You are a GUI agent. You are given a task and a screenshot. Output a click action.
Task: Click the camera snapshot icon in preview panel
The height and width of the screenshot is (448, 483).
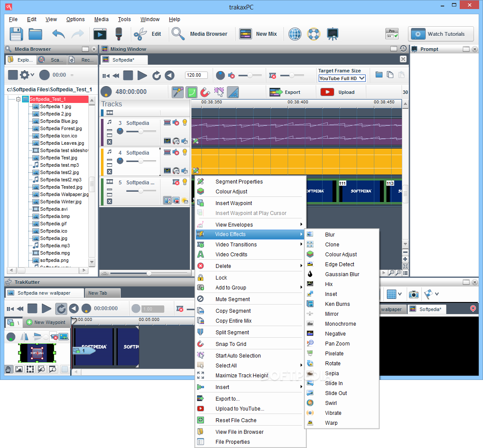pos(414,295)
